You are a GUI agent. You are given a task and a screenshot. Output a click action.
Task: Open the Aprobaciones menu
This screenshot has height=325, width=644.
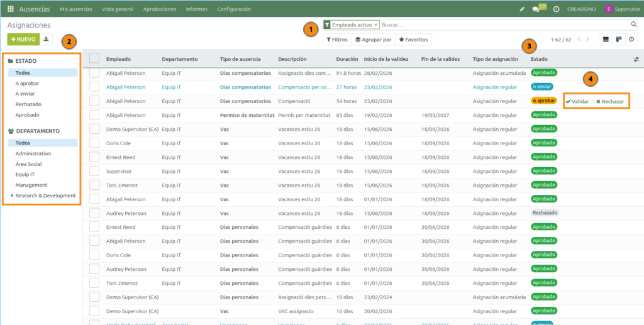159,9
